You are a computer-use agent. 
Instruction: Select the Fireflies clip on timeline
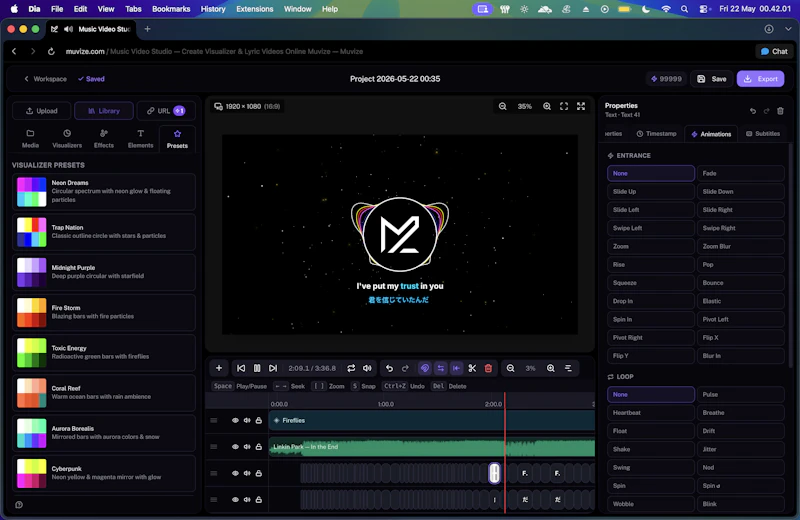pyautogui.click(x=432, y=420)
